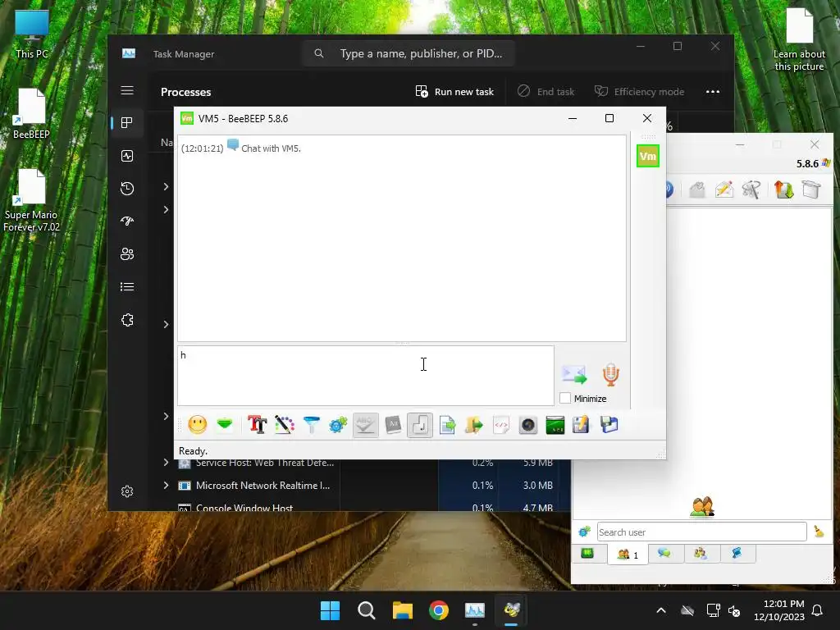Open App history in Task Manager sidebar

point(127,189)
